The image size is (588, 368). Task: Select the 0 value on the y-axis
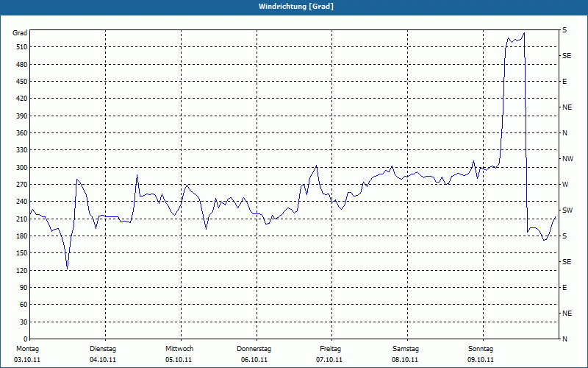pyautogui.click(x=26, y=339)
